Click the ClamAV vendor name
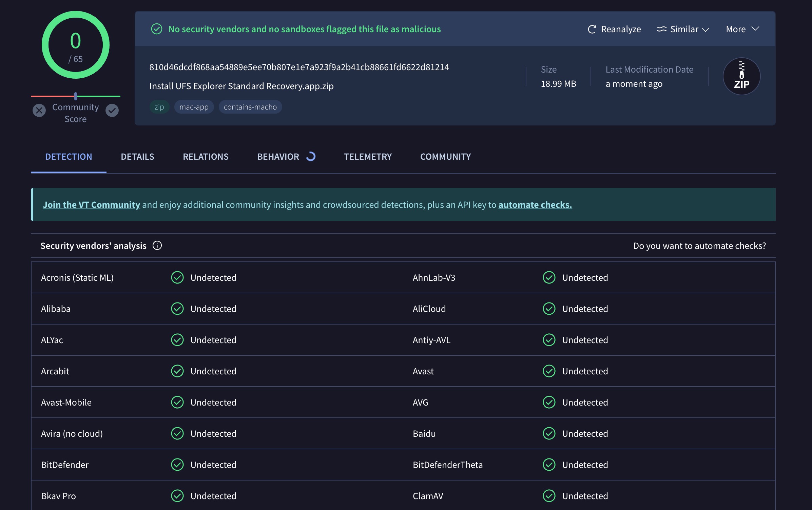Screen dimensions: 812x510 [428, 496]
